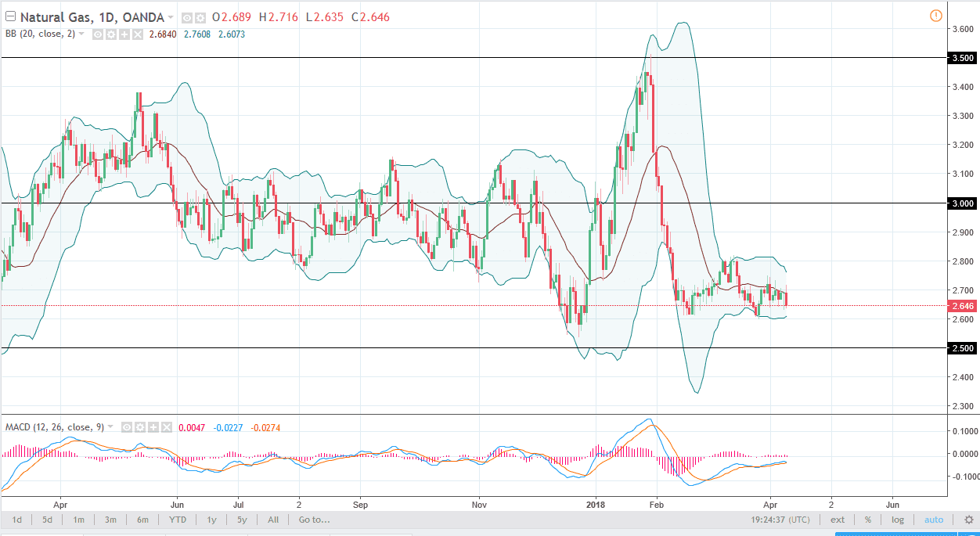Click current price label 2.646 on axis
Viewport: 980px width, 536px height.
[960, 305]
